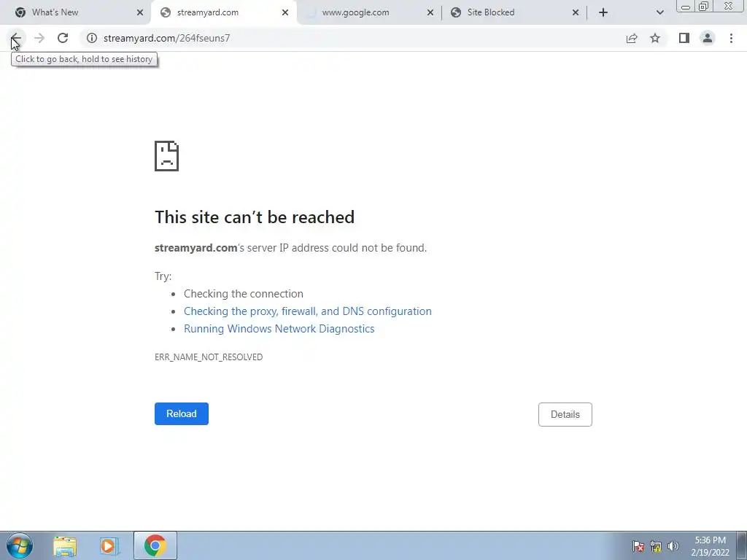The width and height of the screenshot is (747, 560).
Task: Click the This site can't be reached heading
Action: point(255,217)
